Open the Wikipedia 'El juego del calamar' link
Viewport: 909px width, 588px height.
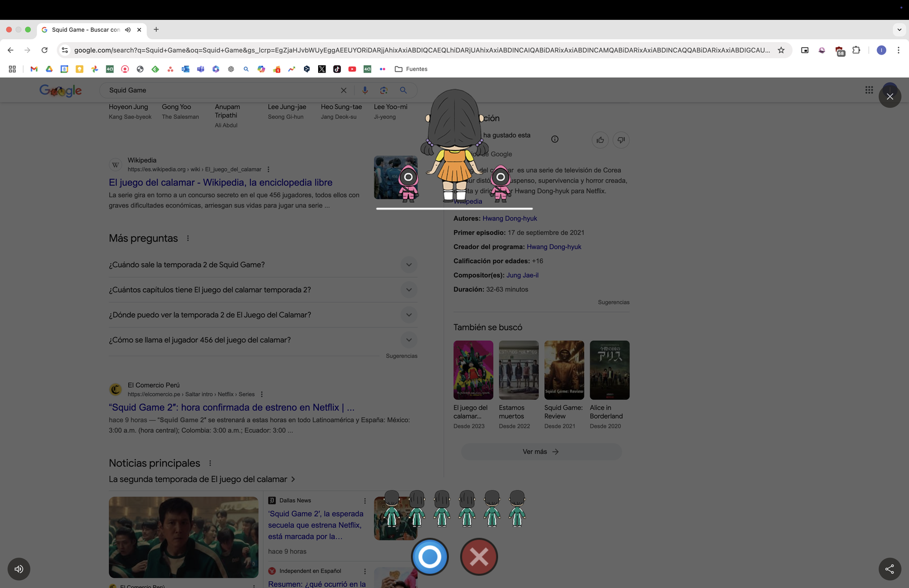point(220,182)
